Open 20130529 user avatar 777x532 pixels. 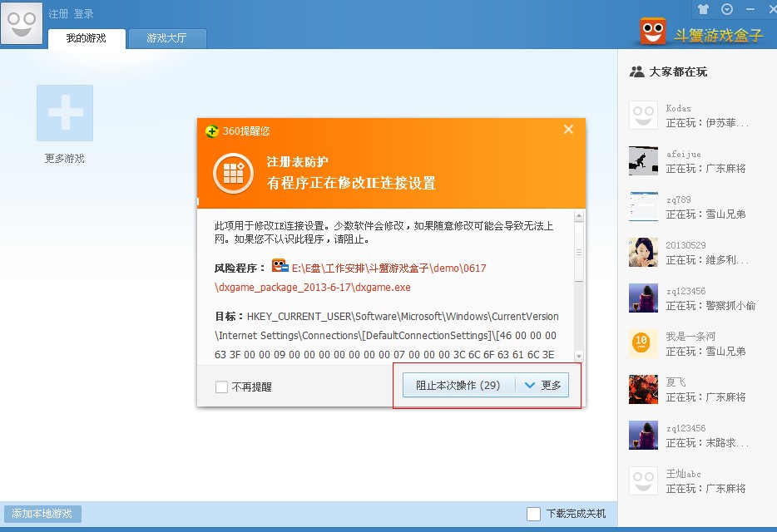click(x=643, y=252)
